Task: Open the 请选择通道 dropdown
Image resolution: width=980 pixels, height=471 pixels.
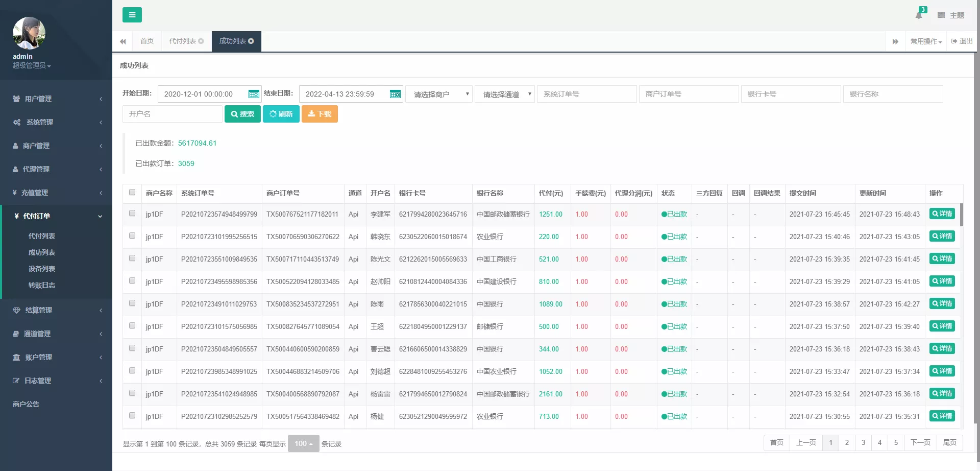Action: pyautogui.click(x=505, y=94)
